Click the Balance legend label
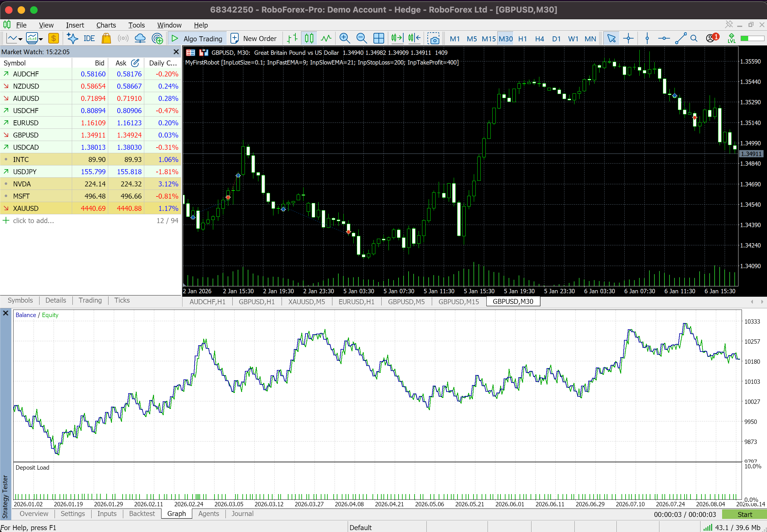 (26, 315)
